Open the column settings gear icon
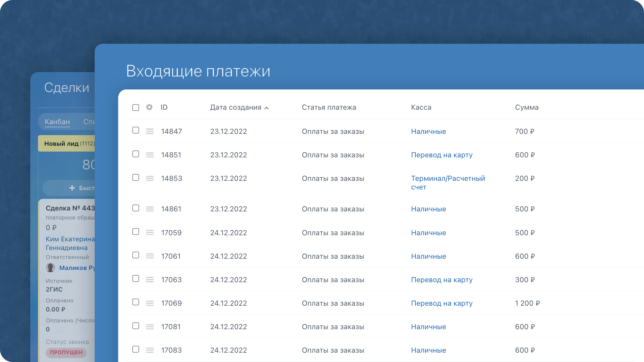This screenshot has width=644, height=362. click(x=149, y=107)
